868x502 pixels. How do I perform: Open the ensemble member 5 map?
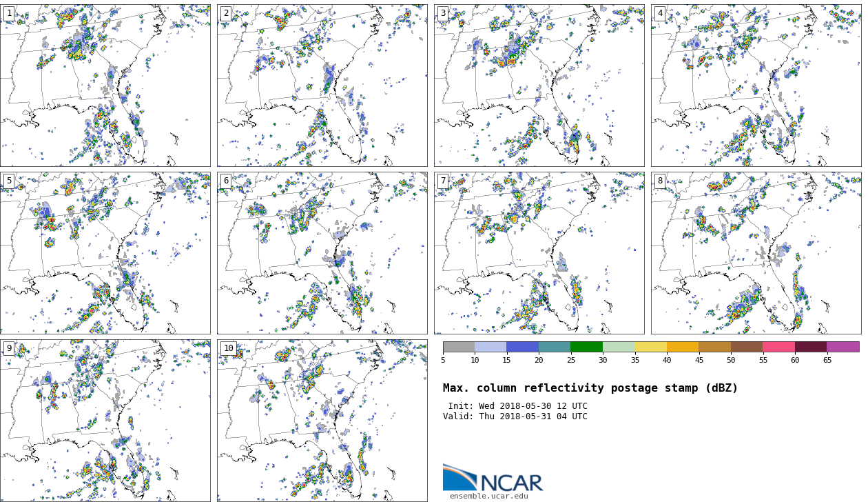point(105,253)
